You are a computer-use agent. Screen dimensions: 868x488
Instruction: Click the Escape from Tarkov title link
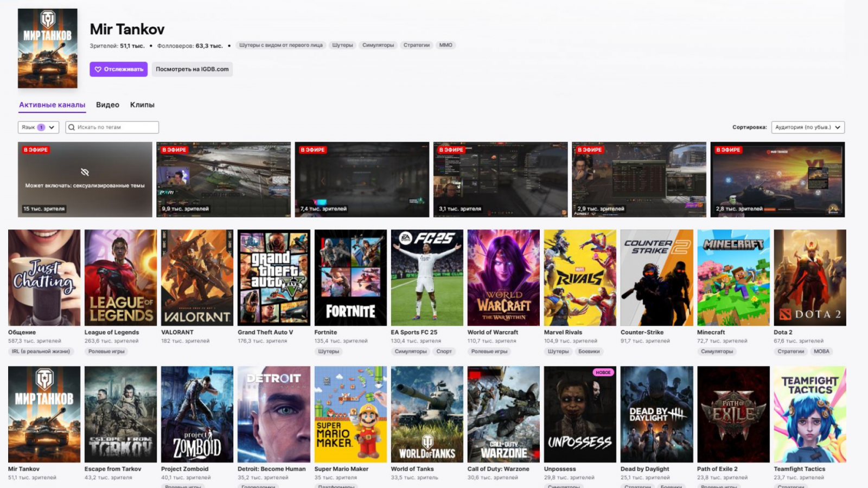(x=113, y=469)
